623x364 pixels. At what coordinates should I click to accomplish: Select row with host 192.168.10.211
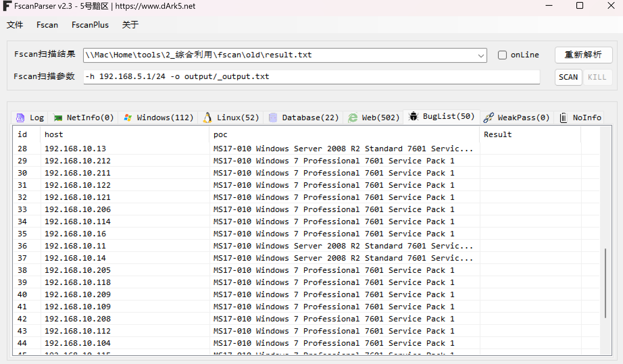point(306,173)
